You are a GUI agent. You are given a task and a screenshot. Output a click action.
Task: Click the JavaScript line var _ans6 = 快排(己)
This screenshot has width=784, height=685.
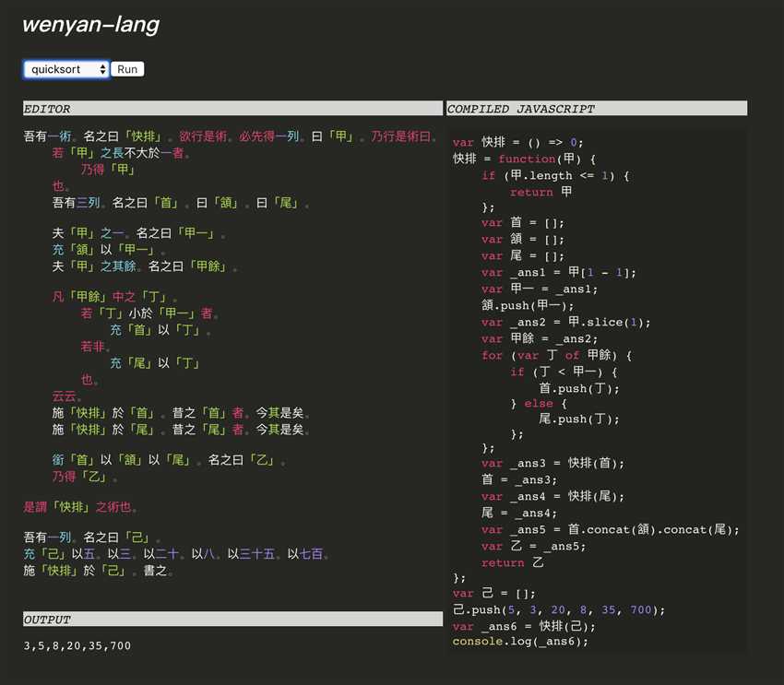coord(524,626)
